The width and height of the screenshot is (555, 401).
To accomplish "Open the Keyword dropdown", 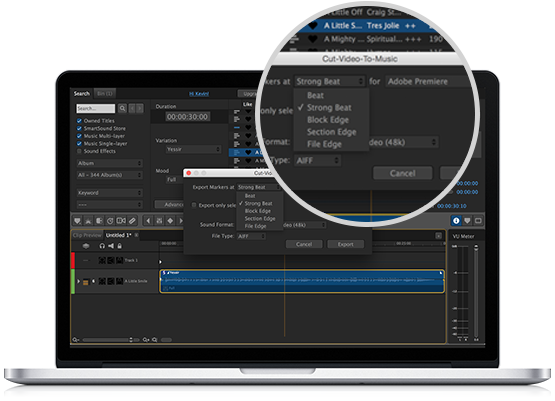I will (x=110, y=193).
